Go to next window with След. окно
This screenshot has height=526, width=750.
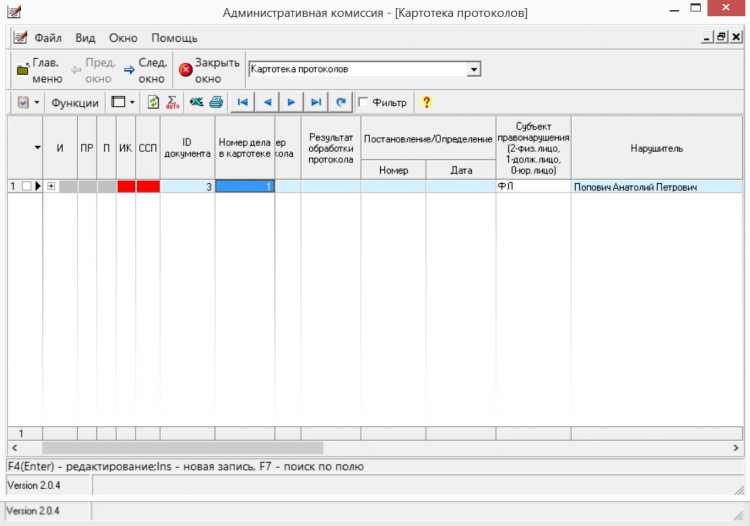[145, 70]
